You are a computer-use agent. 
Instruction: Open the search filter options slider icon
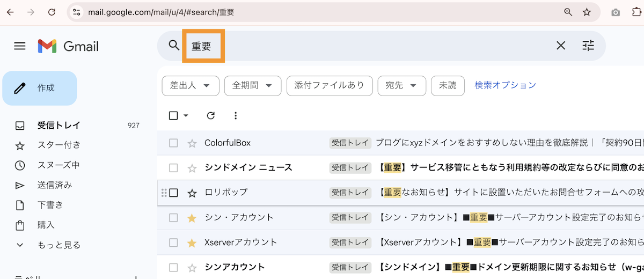click(588, 46)
